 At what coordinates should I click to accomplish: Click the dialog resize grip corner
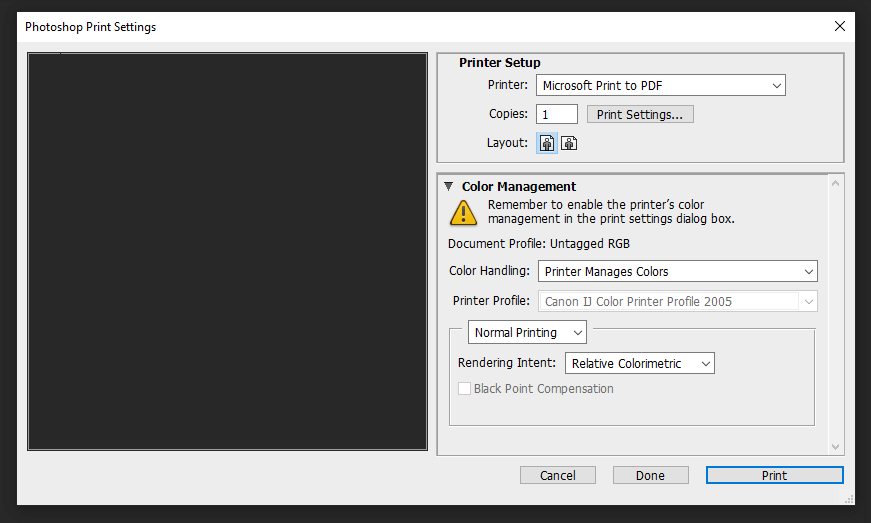pos(849,500)
